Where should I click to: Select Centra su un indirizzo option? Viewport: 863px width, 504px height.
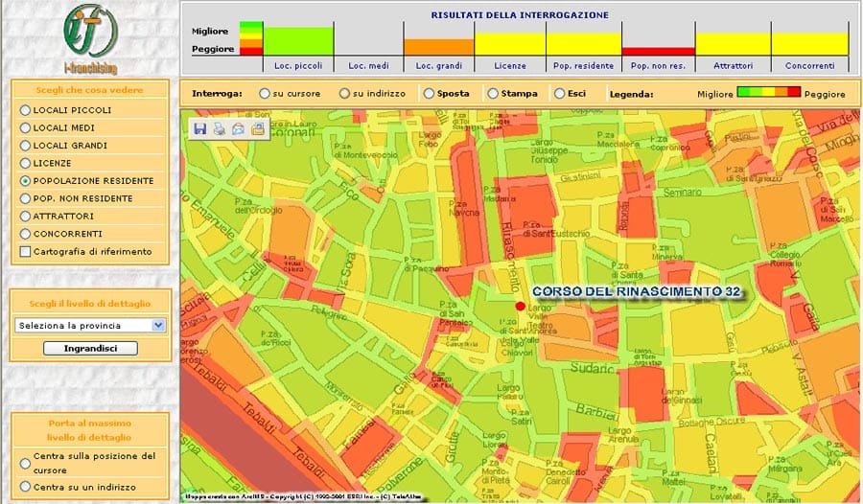[25, 488]
